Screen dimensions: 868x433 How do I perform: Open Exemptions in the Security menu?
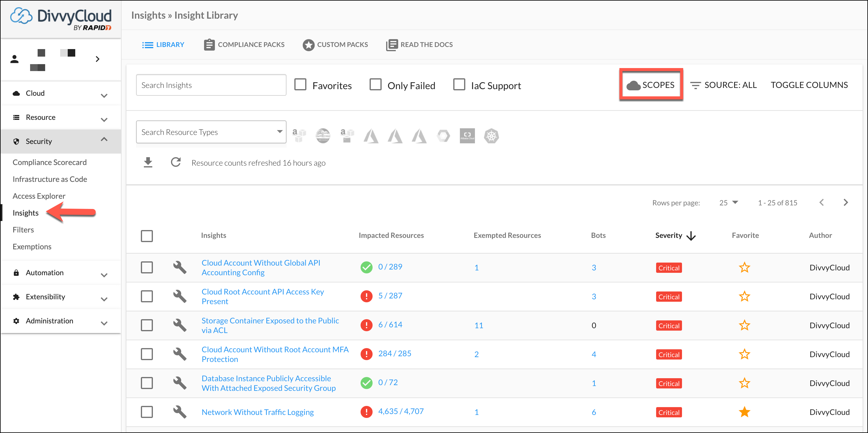(x=32, y=247)
